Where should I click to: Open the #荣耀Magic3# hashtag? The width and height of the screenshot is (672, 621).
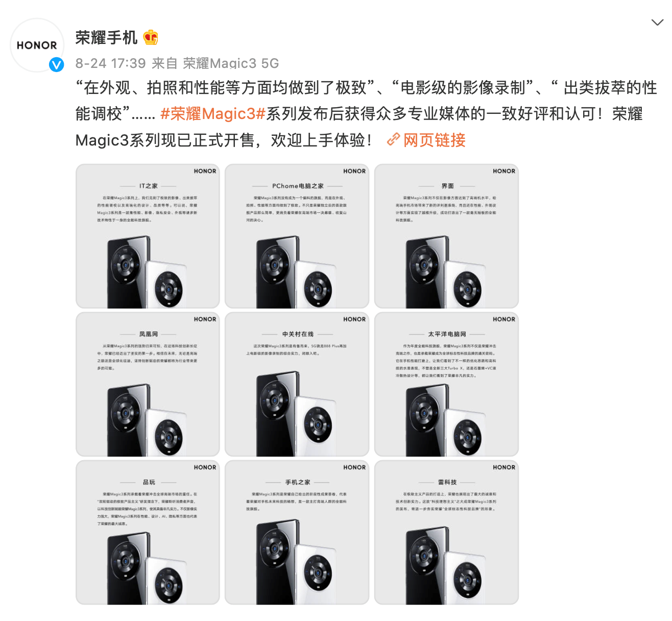click(x=213, y=114)
